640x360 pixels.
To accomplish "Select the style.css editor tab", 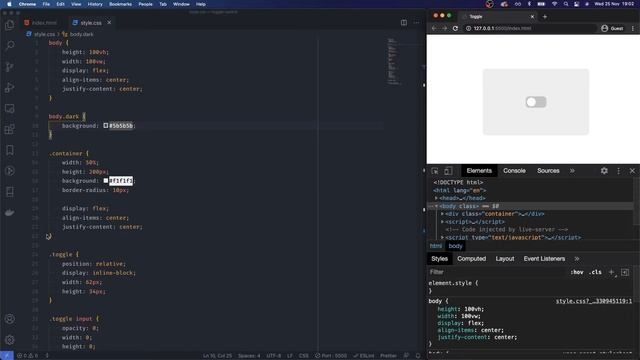I will point(91,23).
